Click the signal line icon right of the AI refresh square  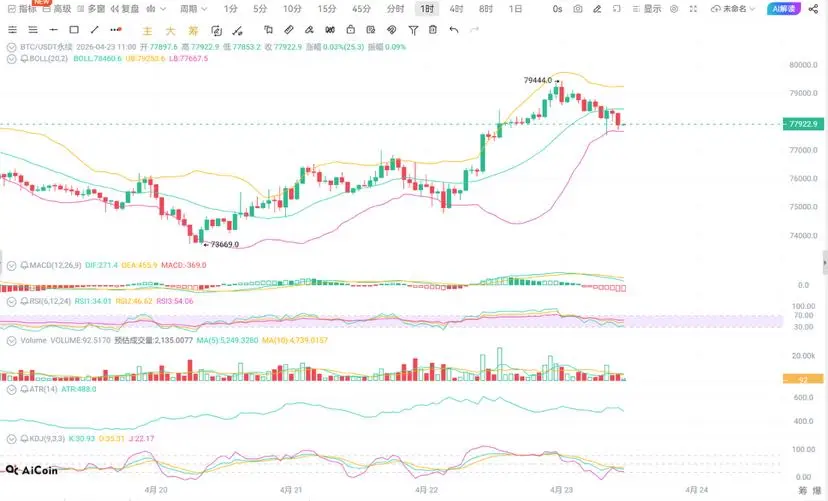tap(238, 31)
